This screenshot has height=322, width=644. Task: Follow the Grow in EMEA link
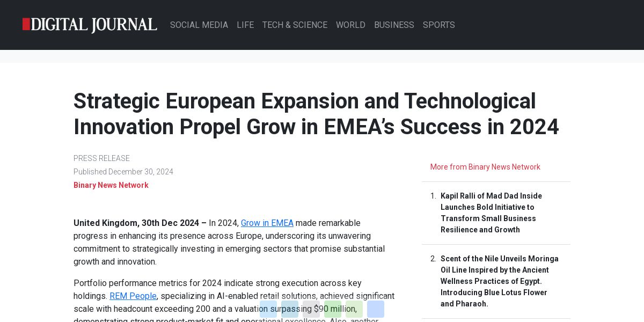click(x=267, y=223)
